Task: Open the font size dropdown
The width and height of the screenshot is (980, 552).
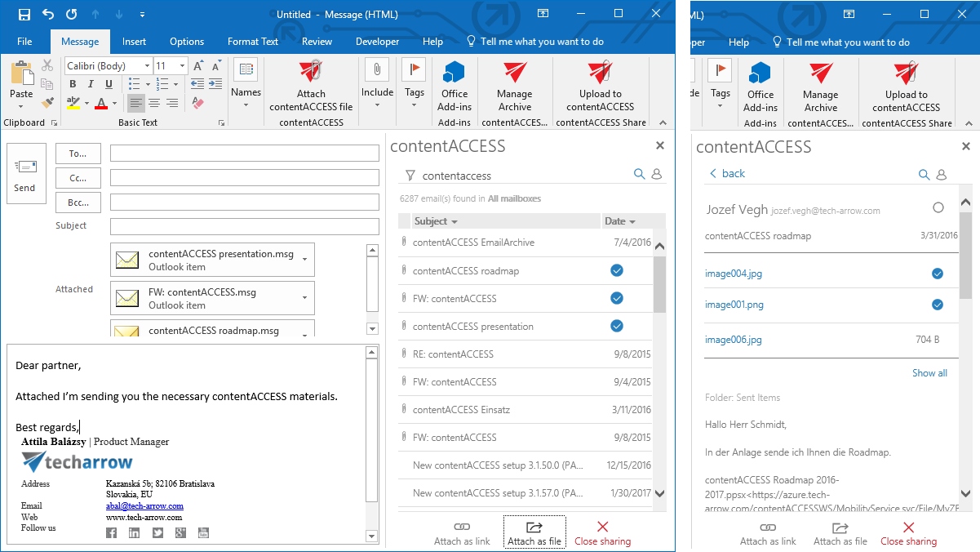Action: [182, 66]
